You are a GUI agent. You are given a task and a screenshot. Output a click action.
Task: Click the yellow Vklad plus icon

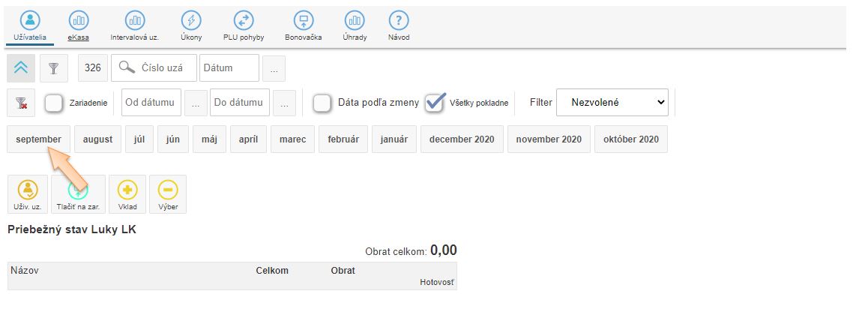[127, 190]
